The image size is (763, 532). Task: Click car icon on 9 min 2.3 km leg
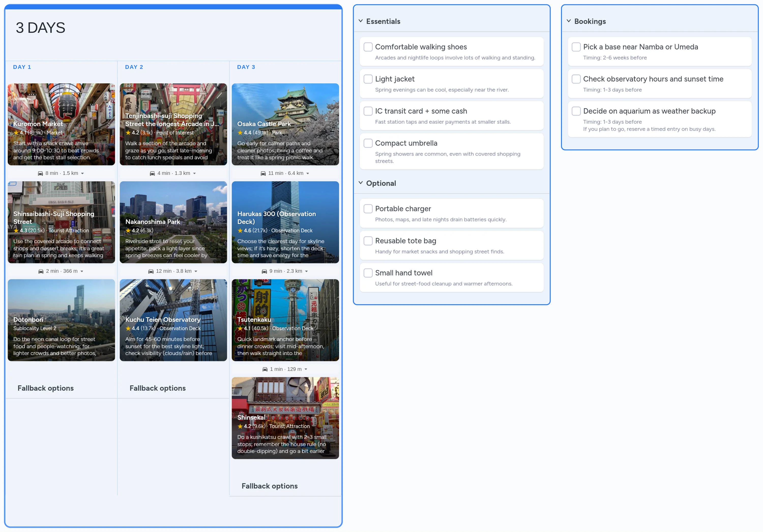tap(264, 271)
